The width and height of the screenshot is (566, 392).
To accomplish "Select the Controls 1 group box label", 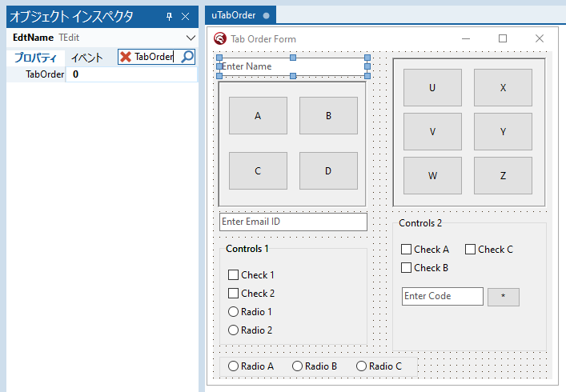I will point(247,249).
